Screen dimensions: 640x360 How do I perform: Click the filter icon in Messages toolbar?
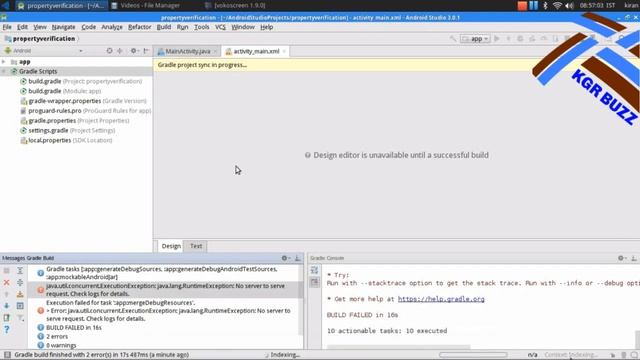tap(20, 318)
